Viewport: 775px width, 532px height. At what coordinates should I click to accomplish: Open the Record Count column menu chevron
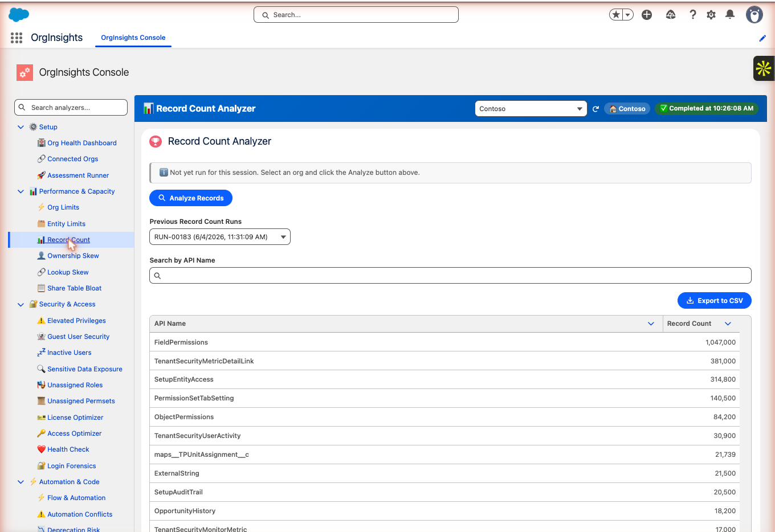tap(728, 324)
